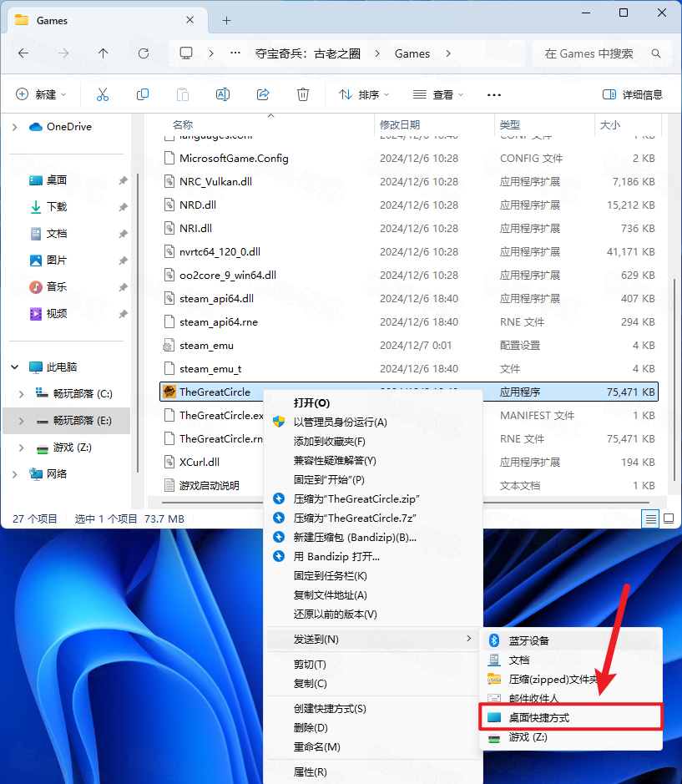Select 桌面快捷方式 in send-to submenu
This screenshot has height=784, width=682.
tap(571, 718)
